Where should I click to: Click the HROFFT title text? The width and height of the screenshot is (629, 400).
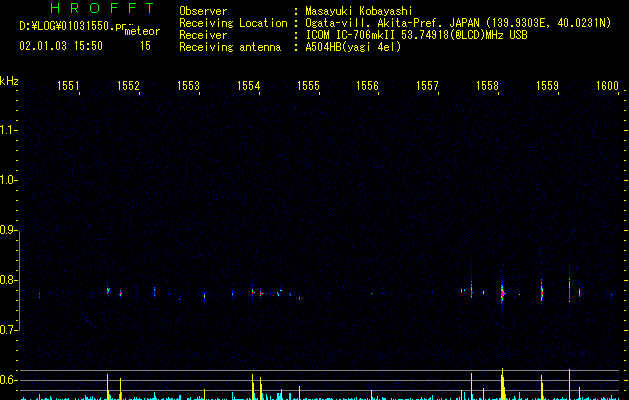click(x=103, y=8)
